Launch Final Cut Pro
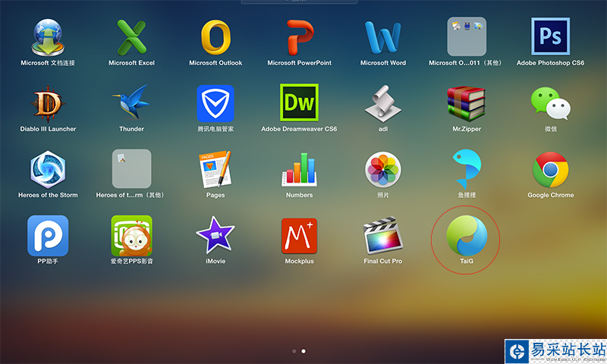The image size is (607, 364). coord(383,236)
